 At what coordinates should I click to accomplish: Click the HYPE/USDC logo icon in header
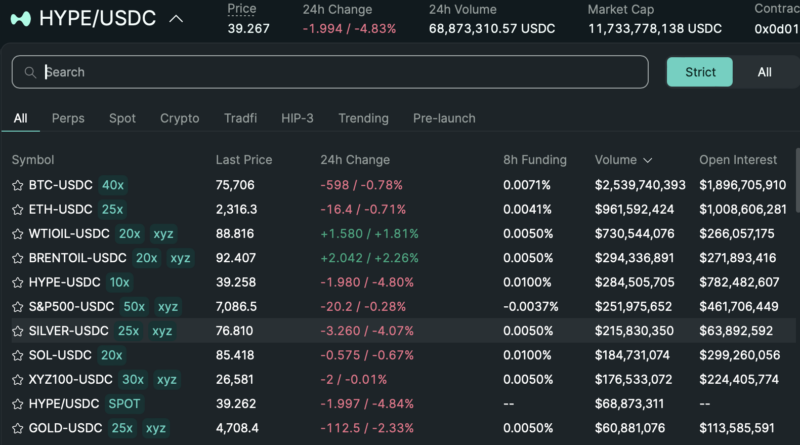pos(20,18)
